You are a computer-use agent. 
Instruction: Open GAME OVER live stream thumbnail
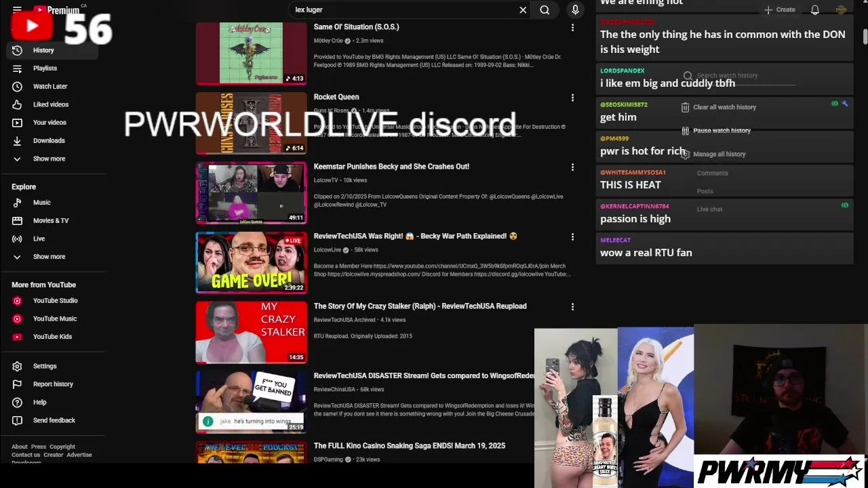coord(251,263)
